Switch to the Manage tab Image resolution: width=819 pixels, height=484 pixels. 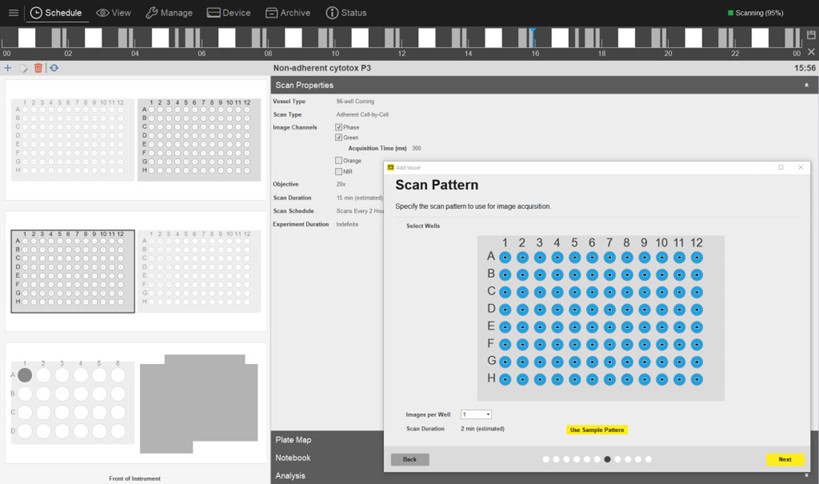(x=168, y=13)
